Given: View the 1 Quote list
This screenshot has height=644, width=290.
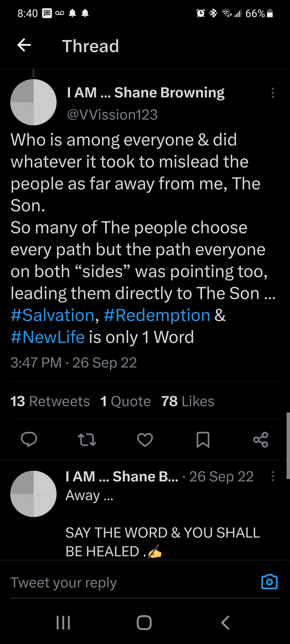Looking at the screenshot, I should tap(125, 401).
